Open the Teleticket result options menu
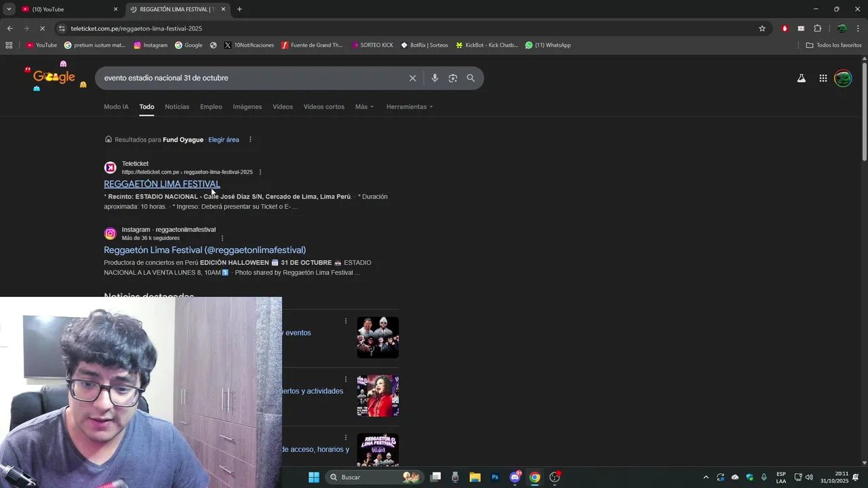This screenshot has height=488, width=868. tap(260, 172)
